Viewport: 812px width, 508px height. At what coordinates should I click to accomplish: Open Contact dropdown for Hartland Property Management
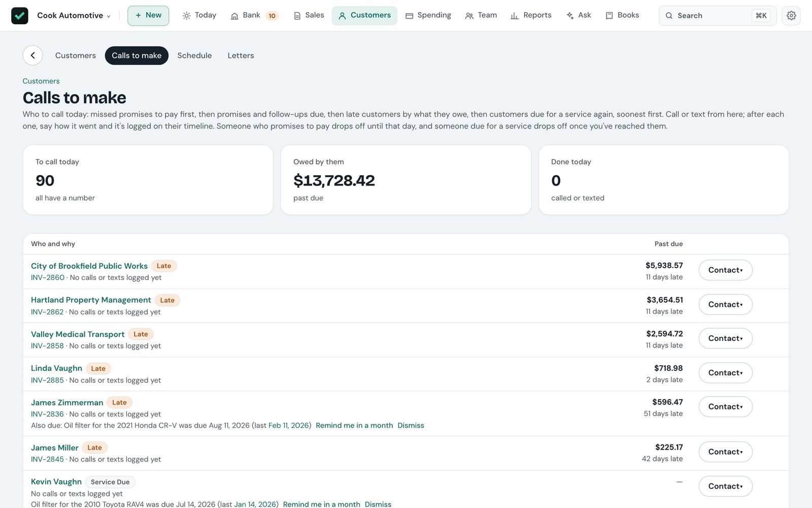click(725, 304)
